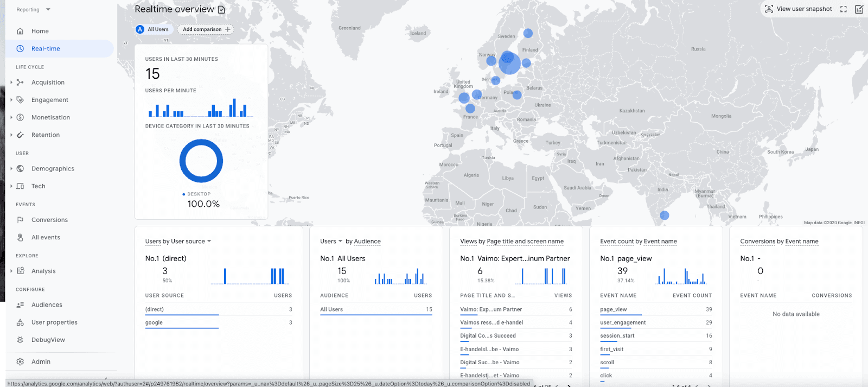Image resolution: width=868 pixels, height=387 pixels.
Task: Expand the Acquisition section
Action: click(x=11, y=83)
